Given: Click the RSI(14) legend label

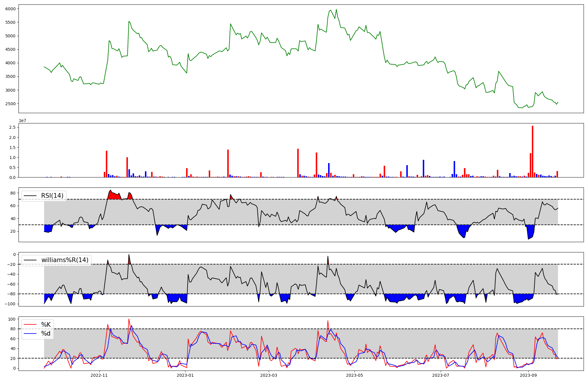Looking at the screenshot, I should click(52, 196).
